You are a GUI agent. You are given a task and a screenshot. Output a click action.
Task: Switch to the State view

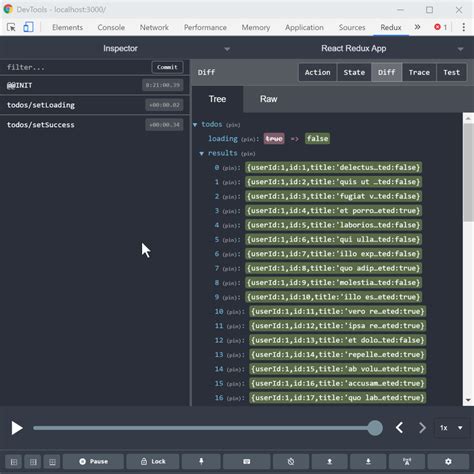click(x=354, y=72)
